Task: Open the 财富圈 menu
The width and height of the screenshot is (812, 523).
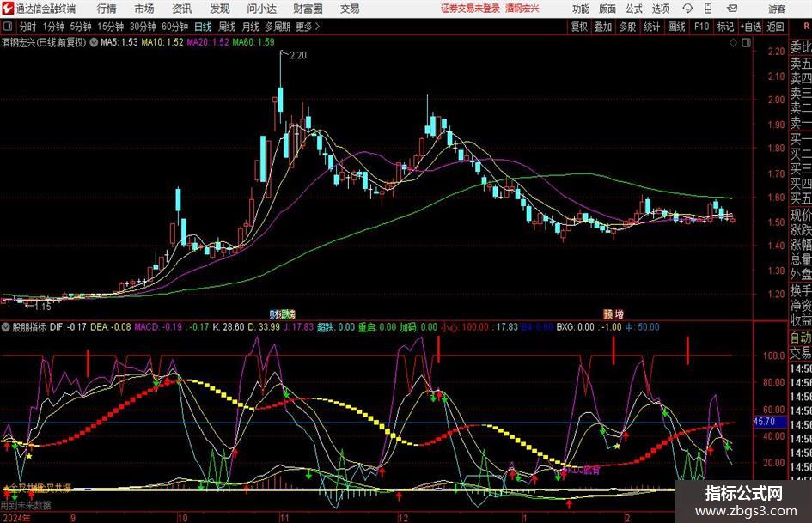Action: (x=308, y=9)
